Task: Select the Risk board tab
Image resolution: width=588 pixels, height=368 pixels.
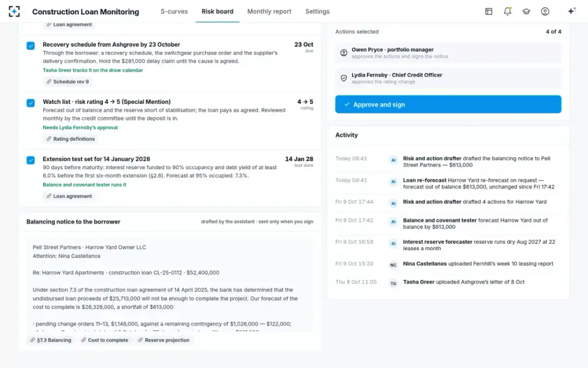Action: pos(218,11)
